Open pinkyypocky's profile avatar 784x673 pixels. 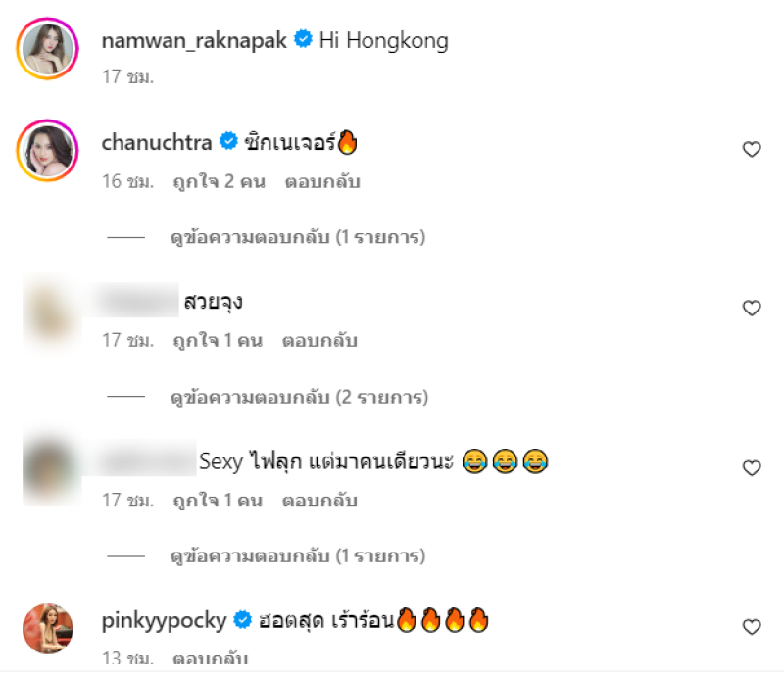pyautogui.click(x=47, y=629)
